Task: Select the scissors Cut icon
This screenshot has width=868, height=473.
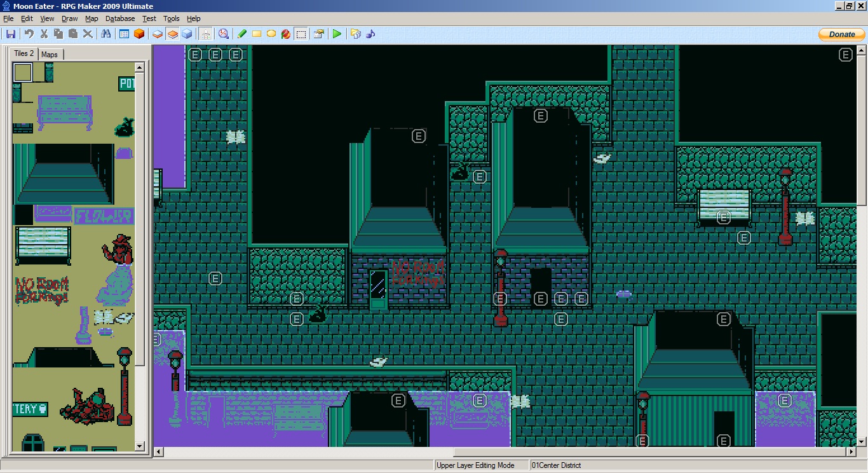Action: (x=44, y=34)
